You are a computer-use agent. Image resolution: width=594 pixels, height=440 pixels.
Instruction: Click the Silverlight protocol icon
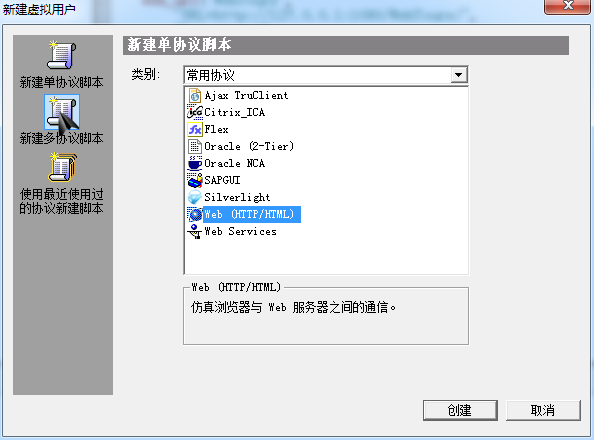click(x=195, y=197)
